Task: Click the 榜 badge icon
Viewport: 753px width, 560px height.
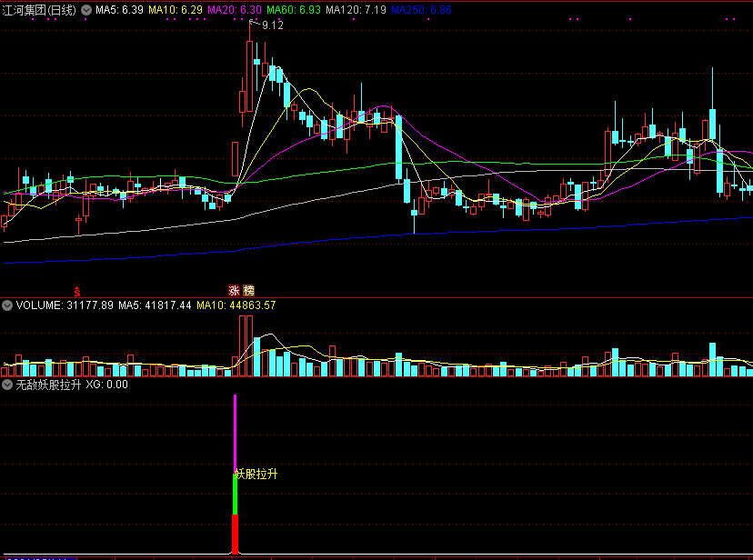Action: click(249, 290)
